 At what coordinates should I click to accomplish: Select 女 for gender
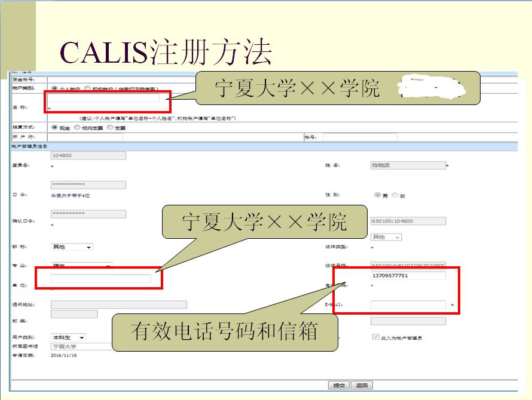click(395, 195)
